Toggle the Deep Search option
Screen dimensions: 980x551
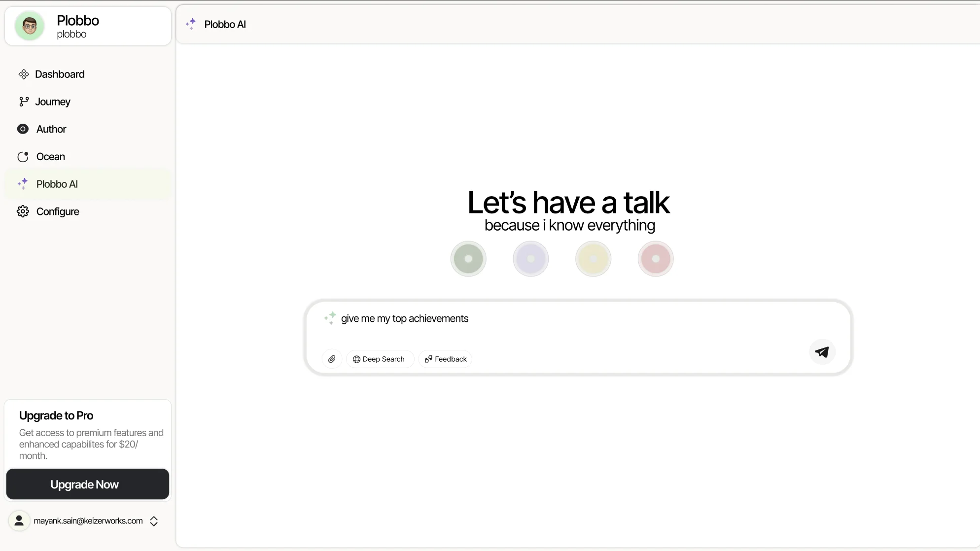380,359
